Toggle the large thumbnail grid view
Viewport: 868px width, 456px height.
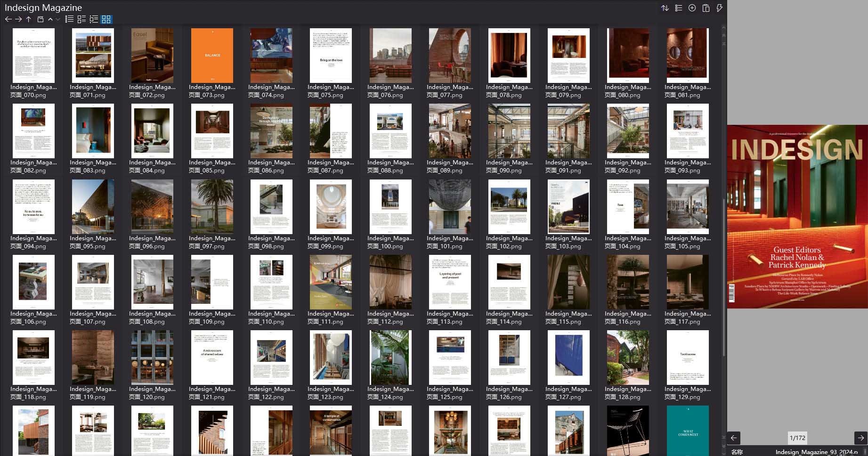(x=106, y=19)
